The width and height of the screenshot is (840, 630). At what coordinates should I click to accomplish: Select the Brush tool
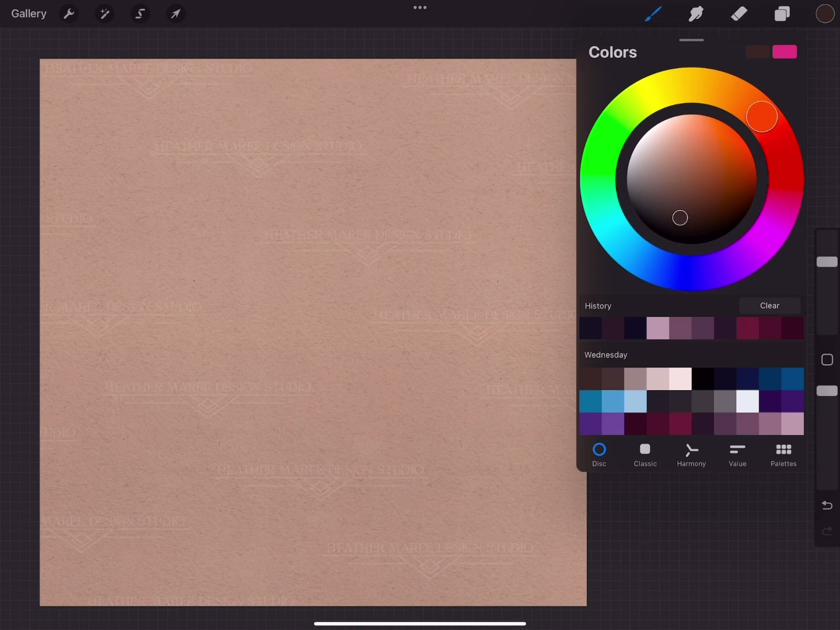point(653,13)
